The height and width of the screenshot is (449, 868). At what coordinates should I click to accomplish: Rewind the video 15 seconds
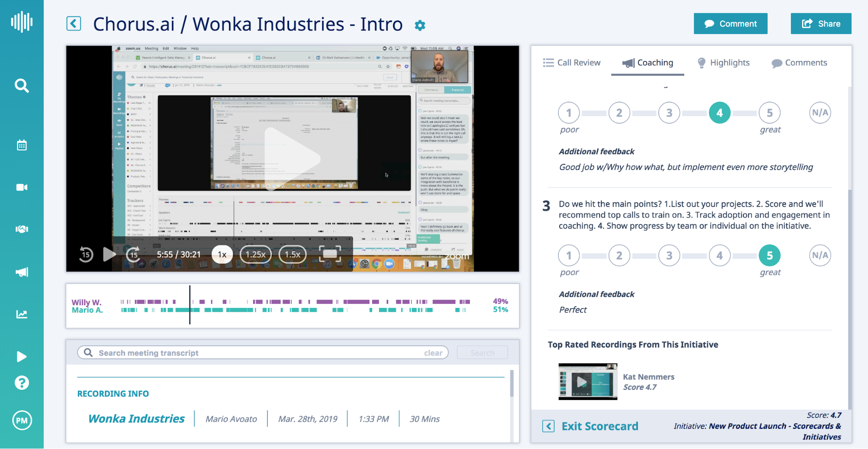click(x=86, y=254)
